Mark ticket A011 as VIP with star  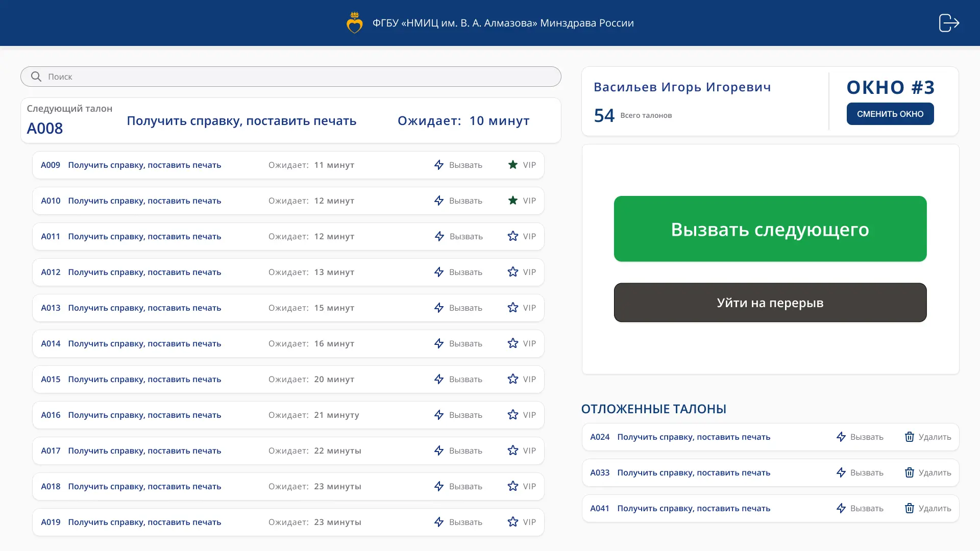pyautogui.click(x=513, y=236)
